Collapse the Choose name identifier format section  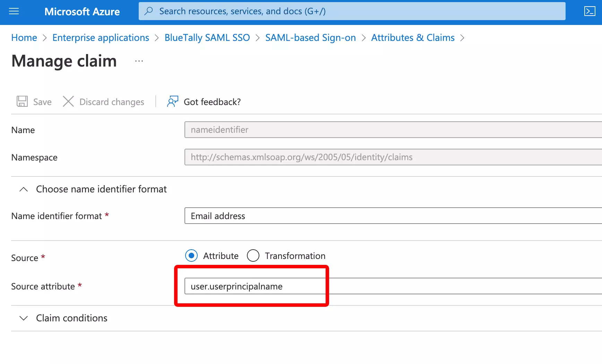tap(24, 189)
